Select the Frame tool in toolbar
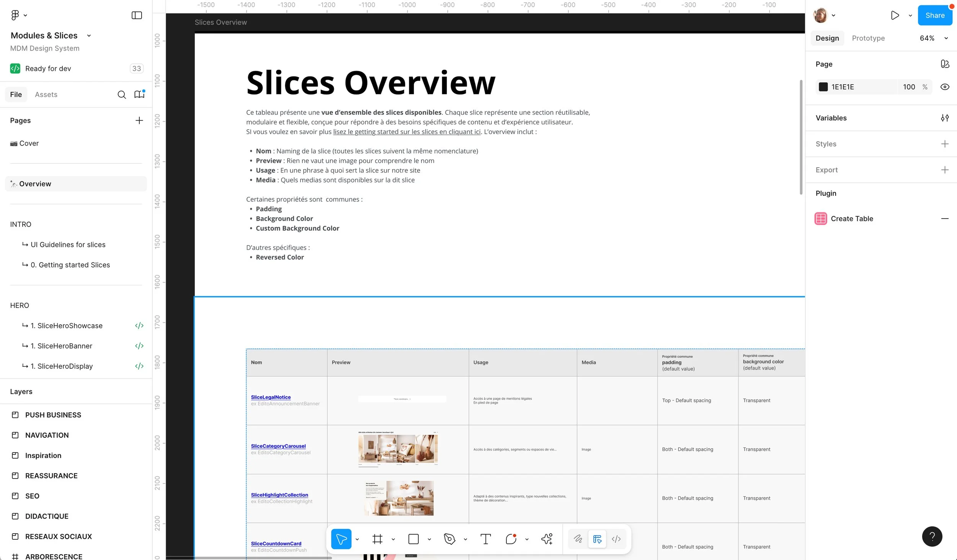The width and height of the screenshot is (957, 560). 377,539
